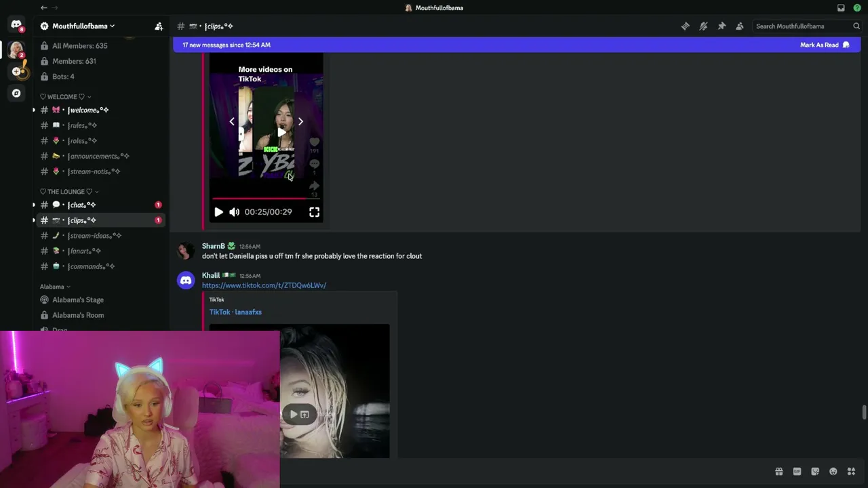Click Mark As Read
Screen dimensions: 868x488
point(825,45)
